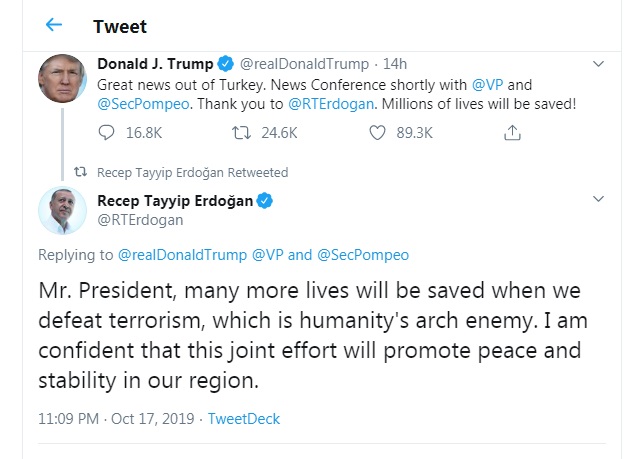The height and width of the screenshot is (459, 626).
Task: Click the Recep Tayyip Erdoğan display name
Action: click(175, 201)
